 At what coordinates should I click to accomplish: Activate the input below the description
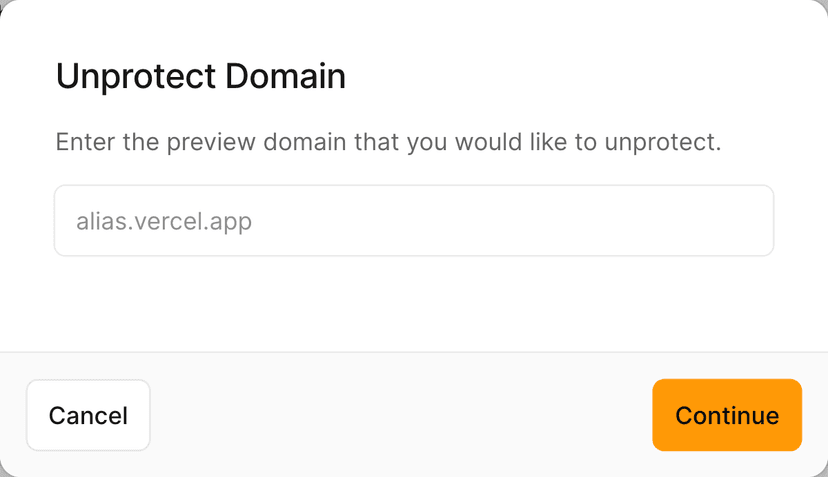pyautogui.click(x=414, y=221)
